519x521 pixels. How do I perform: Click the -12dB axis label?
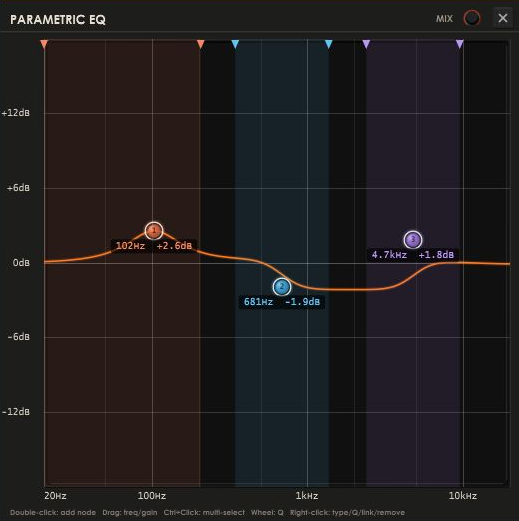point(16,412)
